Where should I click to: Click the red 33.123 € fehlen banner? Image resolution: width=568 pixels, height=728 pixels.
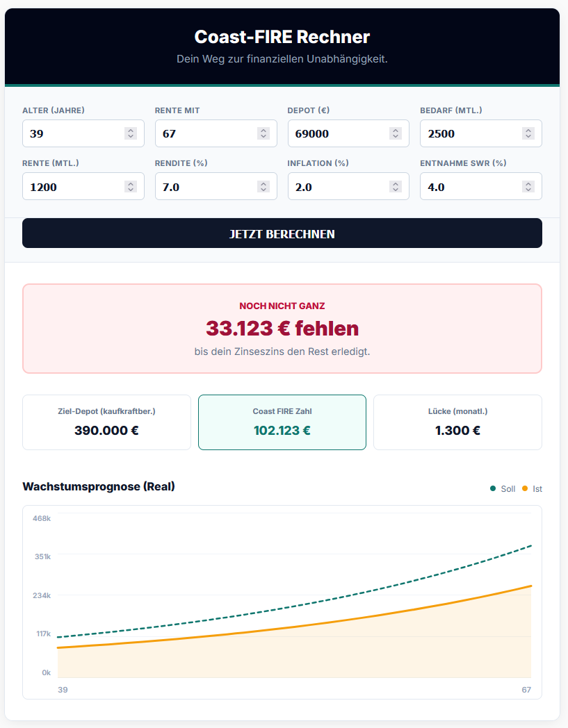coord(282,329)
